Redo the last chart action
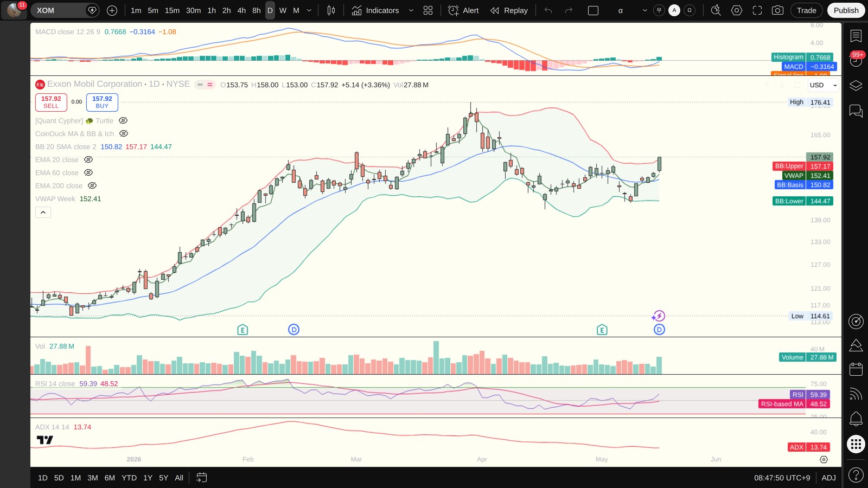 point(569,10)
